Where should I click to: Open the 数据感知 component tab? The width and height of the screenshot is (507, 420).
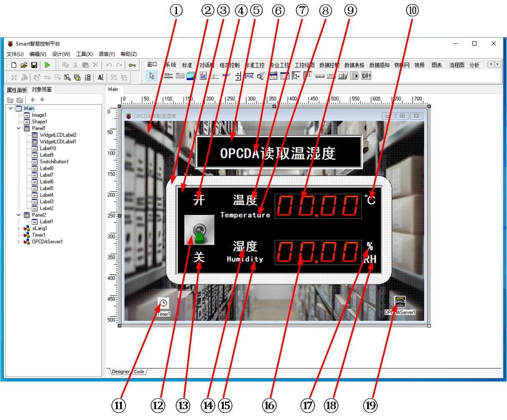379,65
